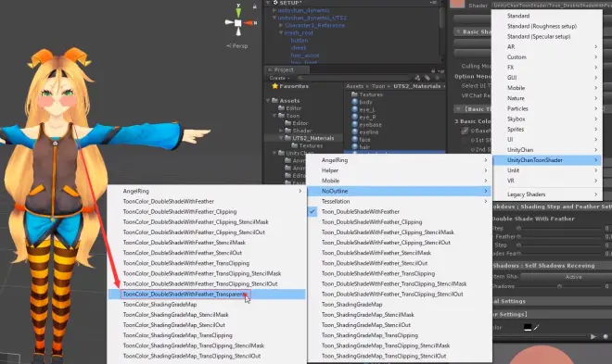This screenshot has height=364, width=612.
Task: Choose ToonColor_DoubleShadeWithFeather_Transparent
Action: 207,295
